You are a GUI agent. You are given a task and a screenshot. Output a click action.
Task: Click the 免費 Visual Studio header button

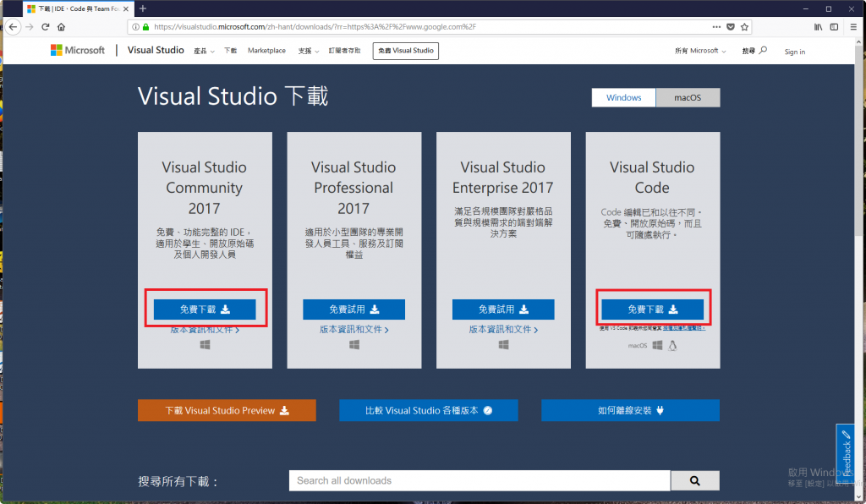(405, 51)
